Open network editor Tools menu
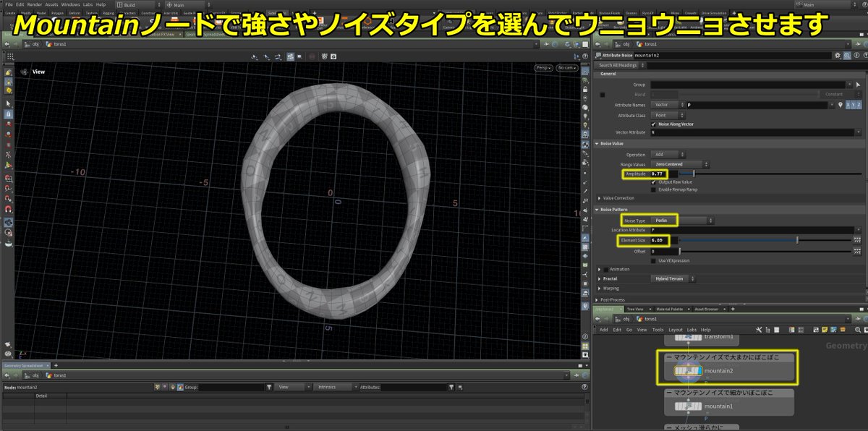Image resolution: width=868 pixels, height=431 pixels. point(658,329)
